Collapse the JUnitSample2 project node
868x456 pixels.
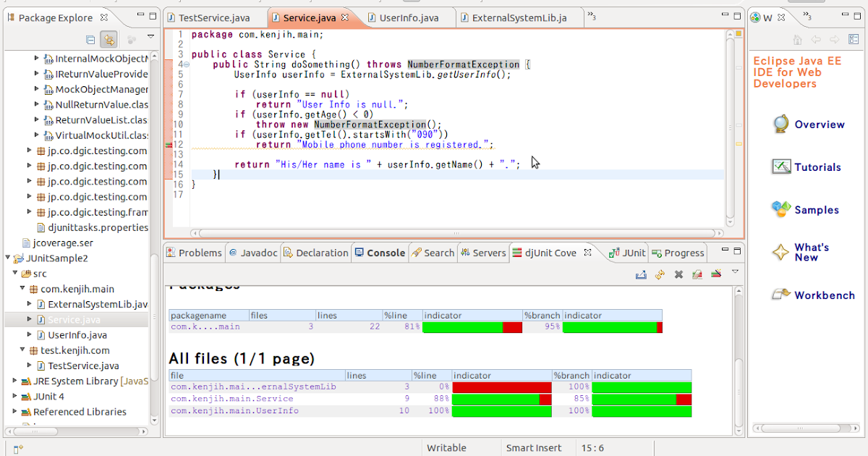[8, 258]
